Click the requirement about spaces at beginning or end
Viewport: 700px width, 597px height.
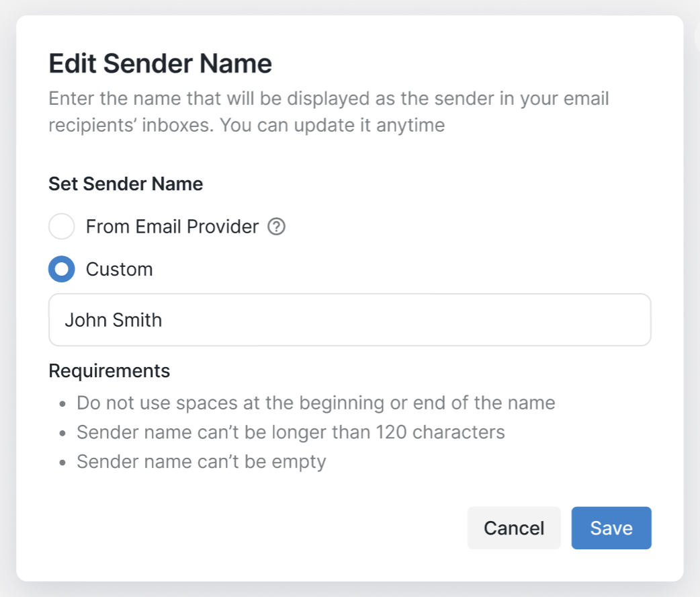(x=316, y=403)
